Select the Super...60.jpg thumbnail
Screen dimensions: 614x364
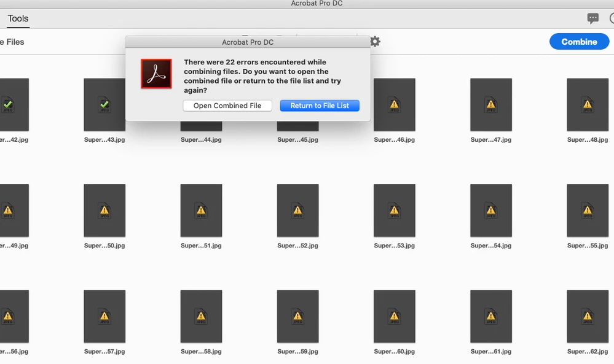pyautogui.click(x=395, y=316)
